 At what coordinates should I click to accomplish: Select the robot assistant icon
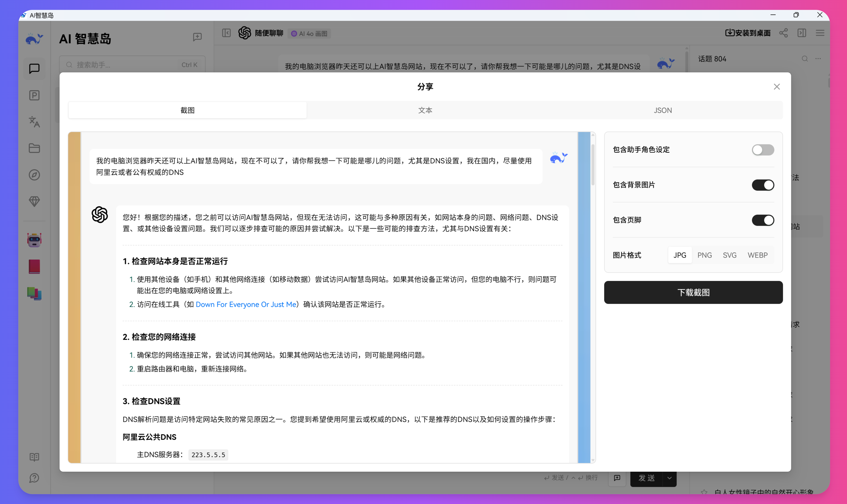pos(34,240)
